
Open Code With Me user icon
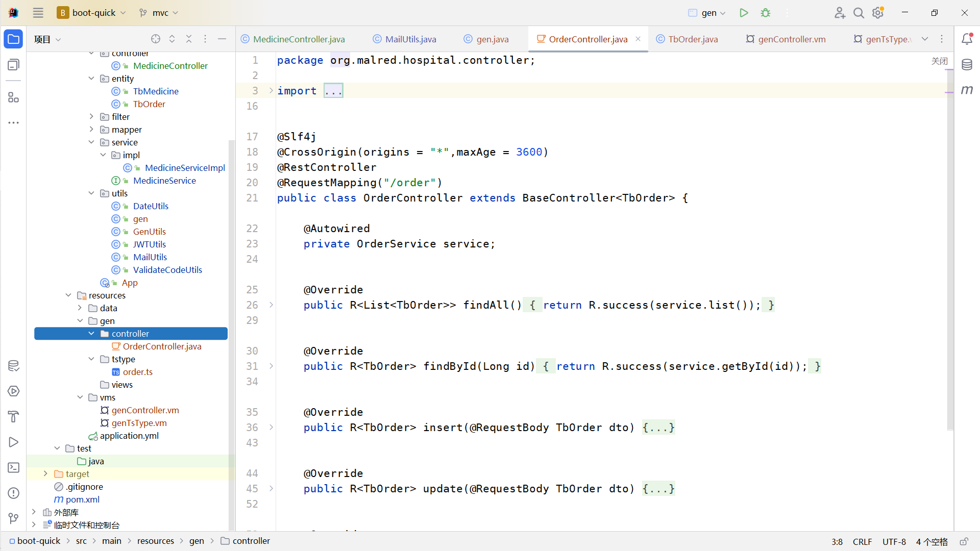840,13
